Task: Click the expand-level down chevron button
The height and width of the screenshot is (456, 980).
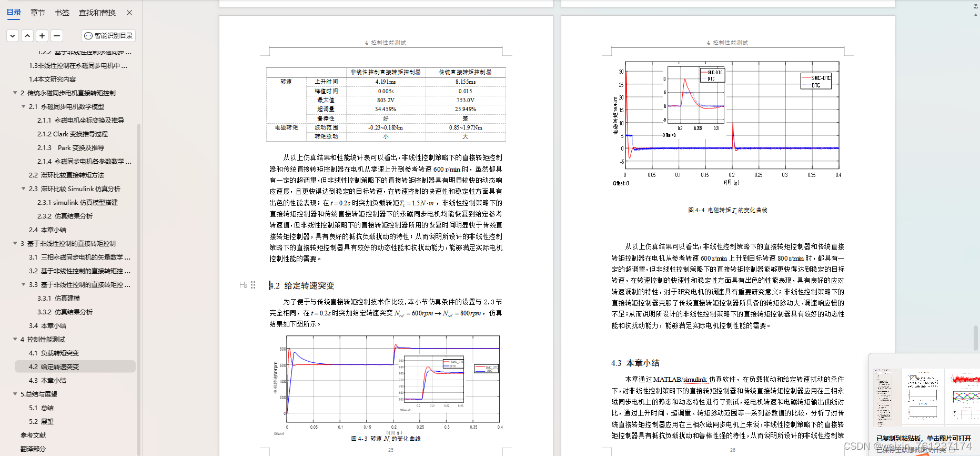Action: (x=13, y=36)
